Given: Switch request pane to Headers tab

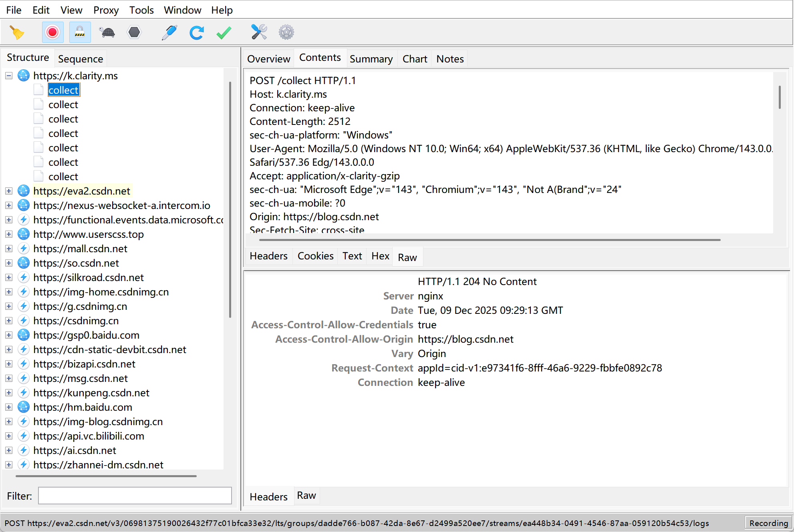Looking at the screenshot, I should tap(268, 256).
